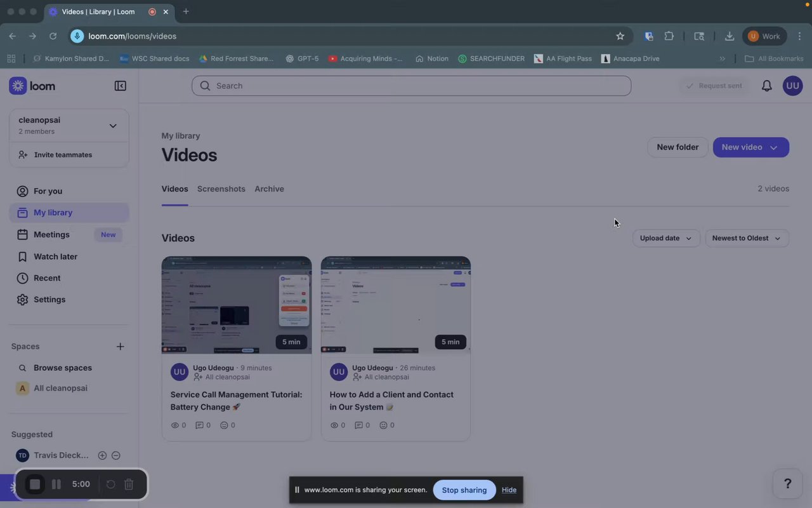Open the Upload date sort dropdown

coord(666,238)
